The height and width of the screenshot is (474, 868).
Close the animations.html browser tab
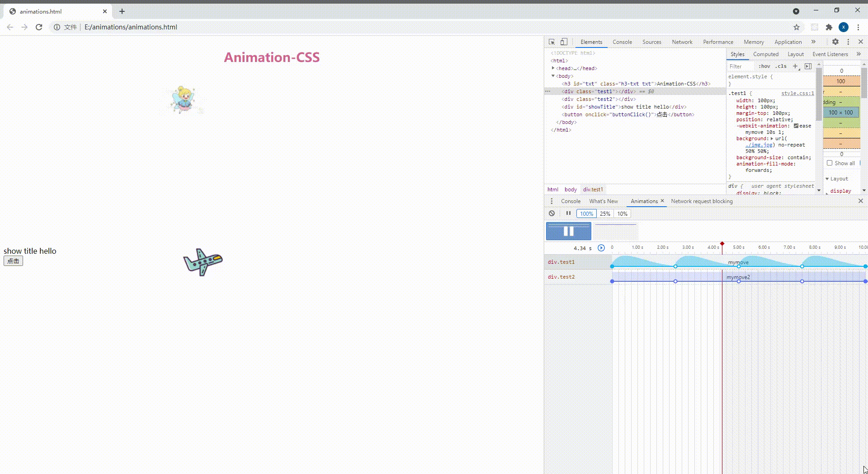pyautogui.click(x=105, y=11)
